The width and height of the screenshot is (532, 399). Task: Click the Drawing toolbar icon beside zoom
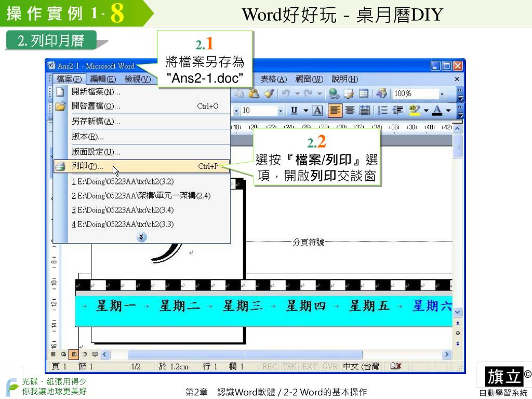coord(382,93)
